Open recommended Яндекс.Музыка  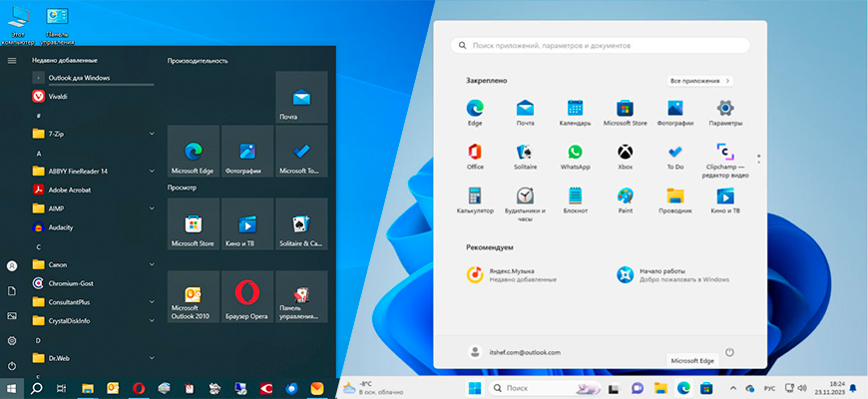[x=512, y=275]
